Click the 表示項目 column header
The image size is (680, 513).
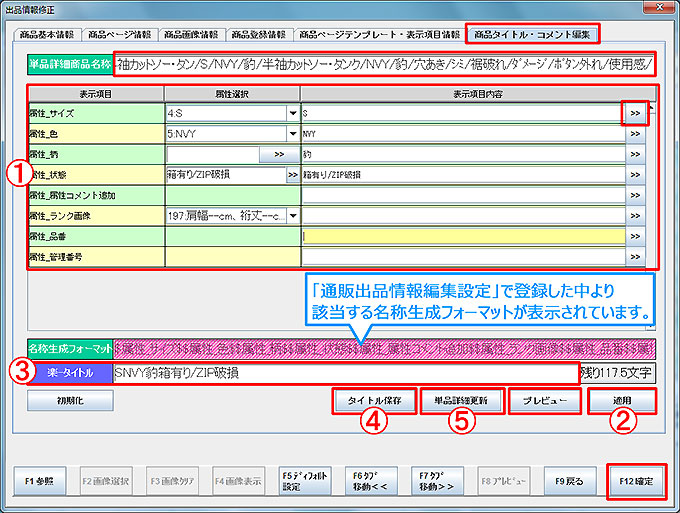pos(96,94)
